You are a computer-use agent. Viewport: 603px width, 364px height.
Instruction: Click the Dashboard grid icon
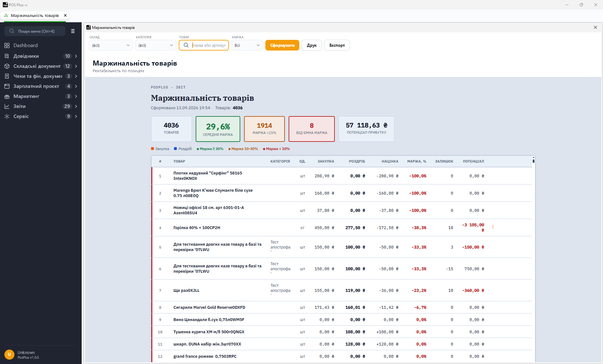(7, 45)
